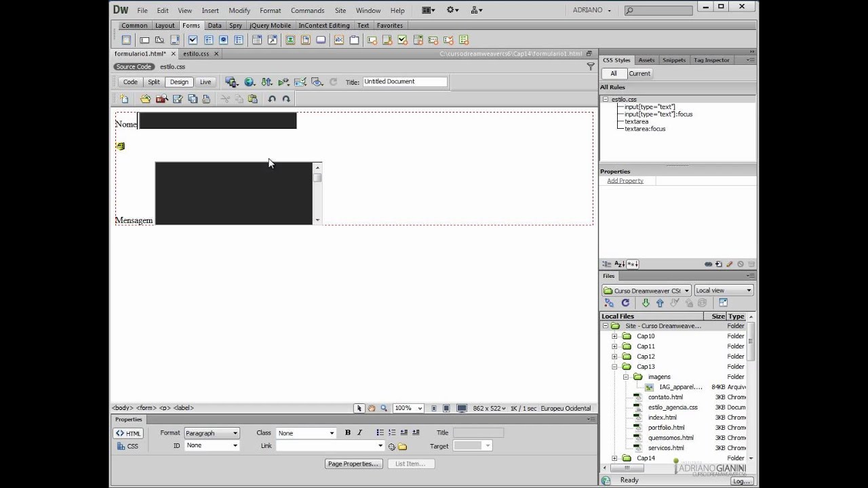This screenshot has height=488, width=868.
Task: Expand the Cap14 folder
Action: pyautogui.click(x=614, y=458)
